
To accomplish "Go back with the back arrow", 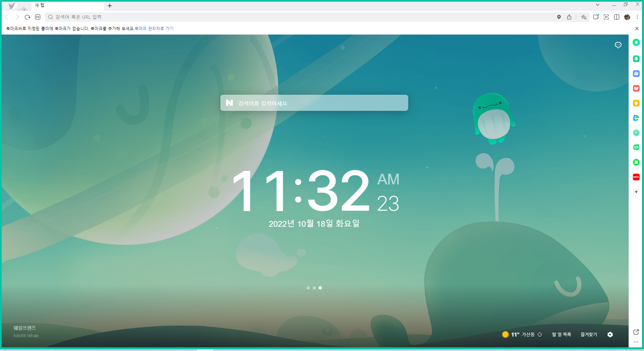I will pyautogui.click(x=6, y=17).
